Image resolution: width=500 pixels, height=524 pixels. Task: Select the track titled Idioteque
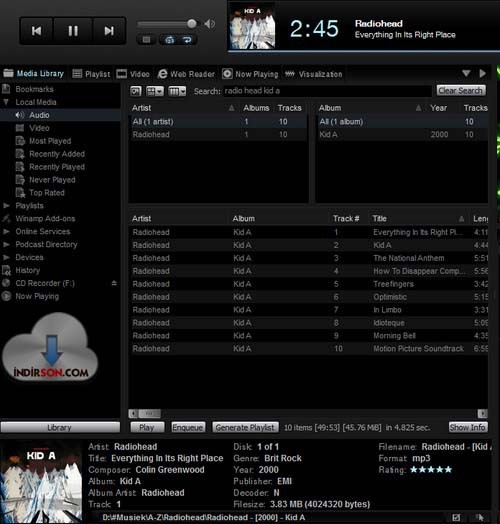389,323
